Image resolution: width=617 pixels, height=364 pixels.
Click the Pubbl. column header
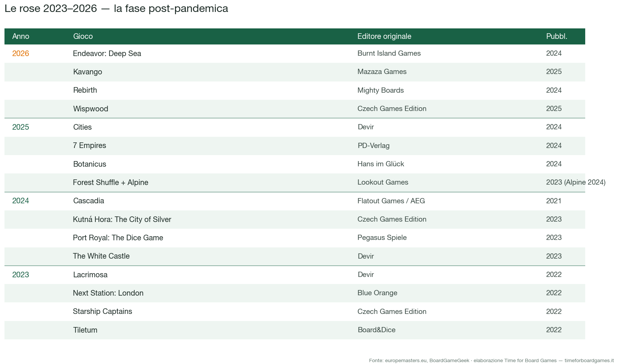[557, 36]
